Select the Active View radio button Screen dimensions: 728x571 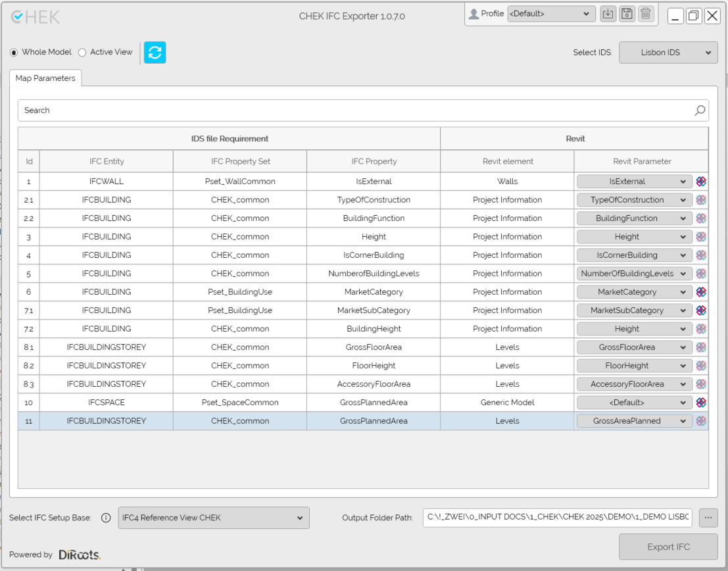point(82,53)
